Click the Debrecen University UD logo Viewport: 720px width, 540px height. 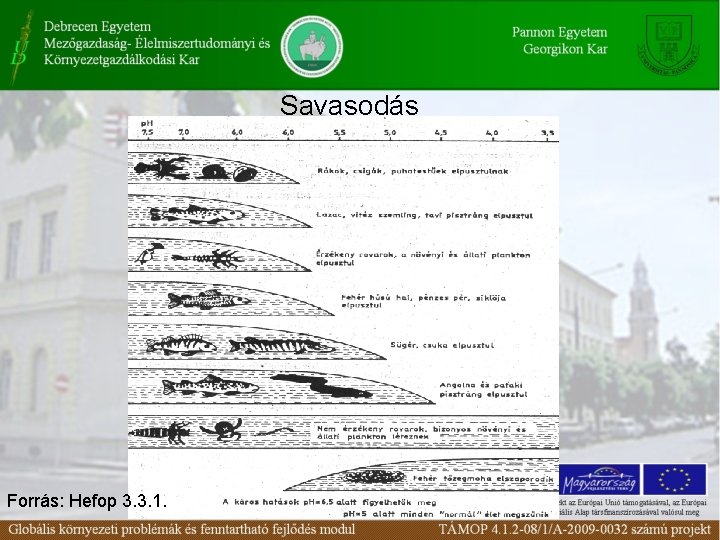point(21,48)
